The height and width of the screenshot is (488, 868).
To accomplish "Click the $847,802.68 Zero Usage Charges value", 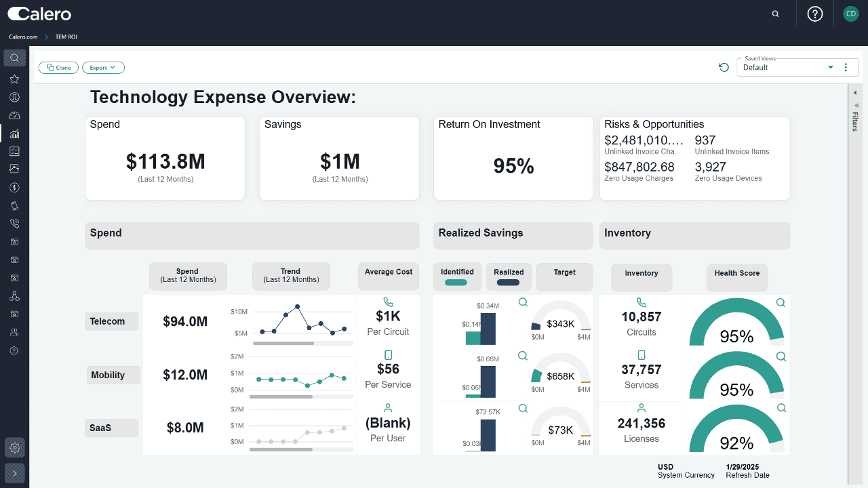I will [639, 167].
